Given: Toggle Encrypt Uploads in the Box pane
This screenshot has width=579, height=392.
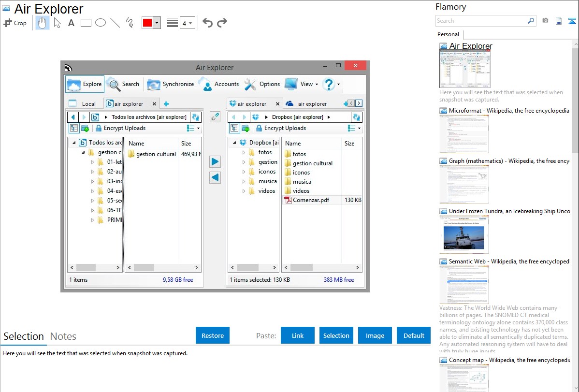Looking at the screenshot, I should [x=121, y=128].
